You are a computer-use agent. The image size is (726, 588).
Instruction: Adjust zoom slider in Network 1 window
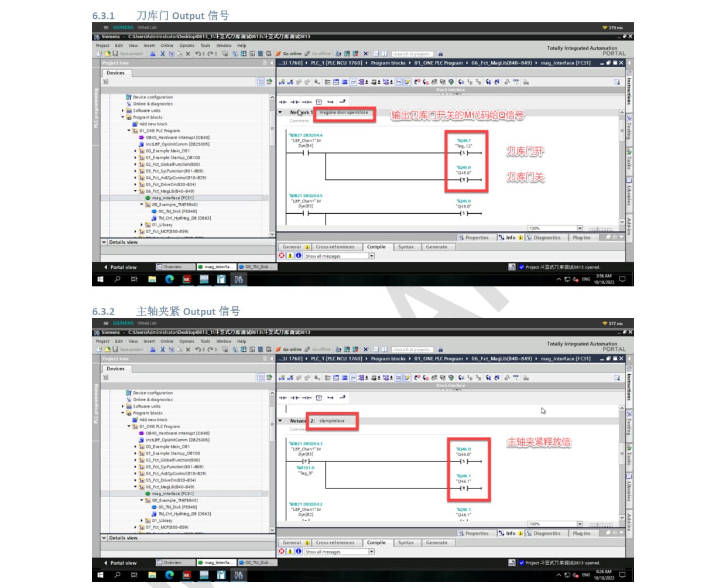click(x=601, y=228)
